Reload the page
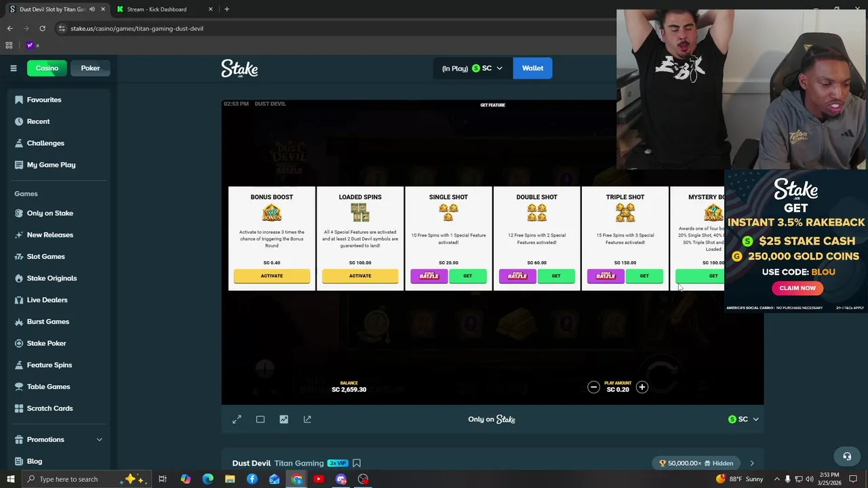 pos(42,28)
